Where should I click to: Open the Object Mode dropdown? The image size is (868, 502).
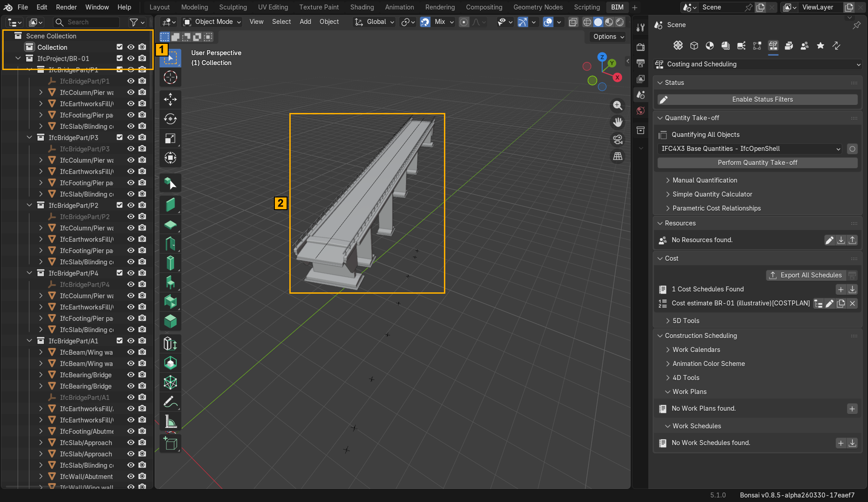point(212,22)
